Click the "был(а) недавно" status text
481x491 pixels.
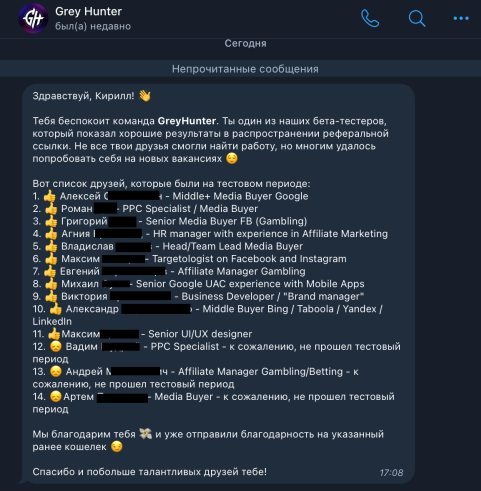tap(93, 26)
